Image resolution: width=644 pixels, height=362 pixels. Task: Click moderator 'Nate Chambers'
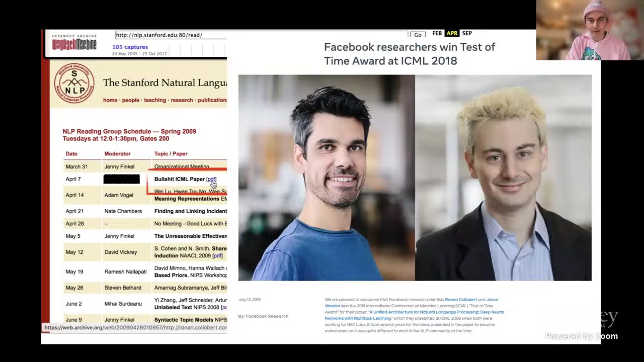coord(123,211)
